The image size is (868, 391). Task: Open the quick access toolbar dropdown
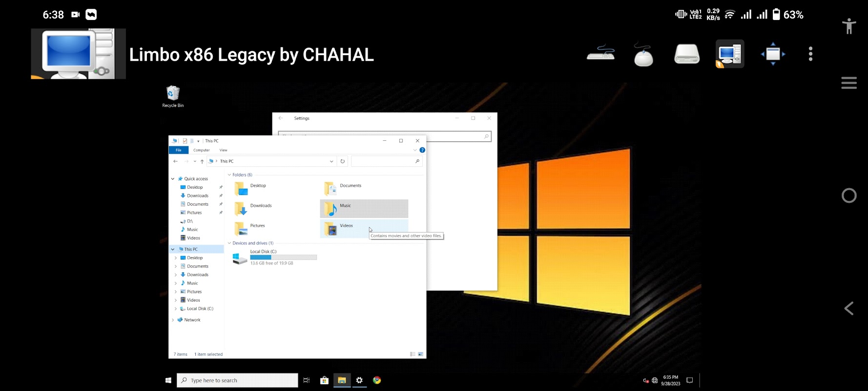(x=198, y=141)
